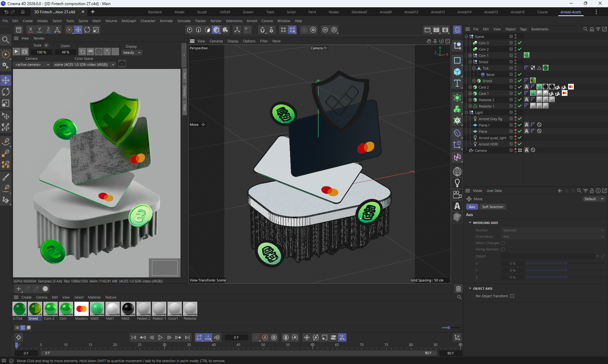Expand the Card 2 object tree
608x364 pixels.
[470, 87]
